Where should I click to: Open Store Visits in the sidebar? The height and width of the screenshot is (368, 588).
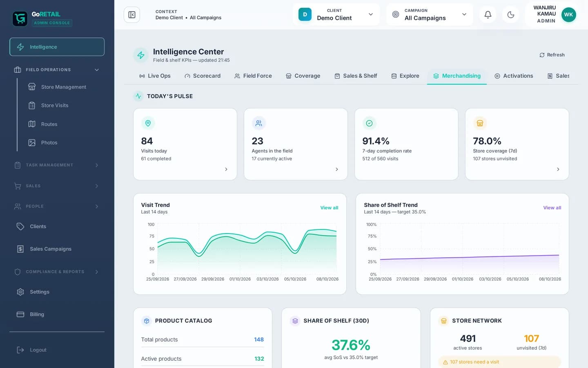(x=54, y=105)
